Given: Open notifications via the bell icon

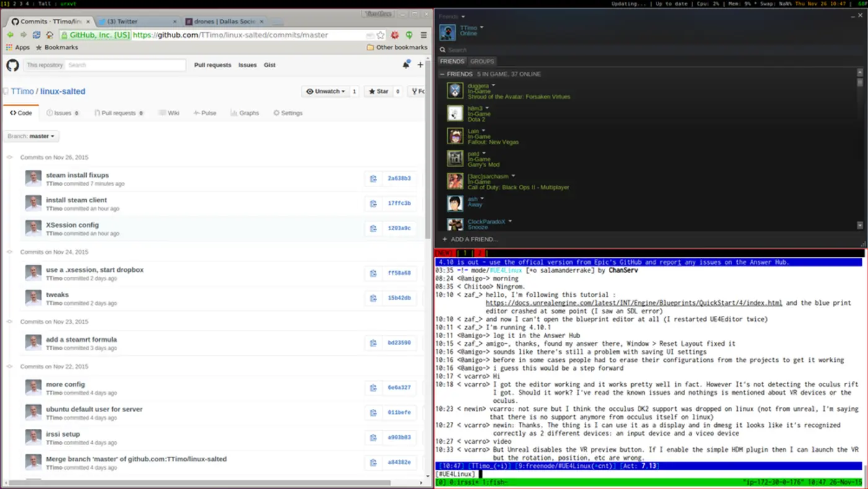Looking at the screenshot, I should point(406,65).
